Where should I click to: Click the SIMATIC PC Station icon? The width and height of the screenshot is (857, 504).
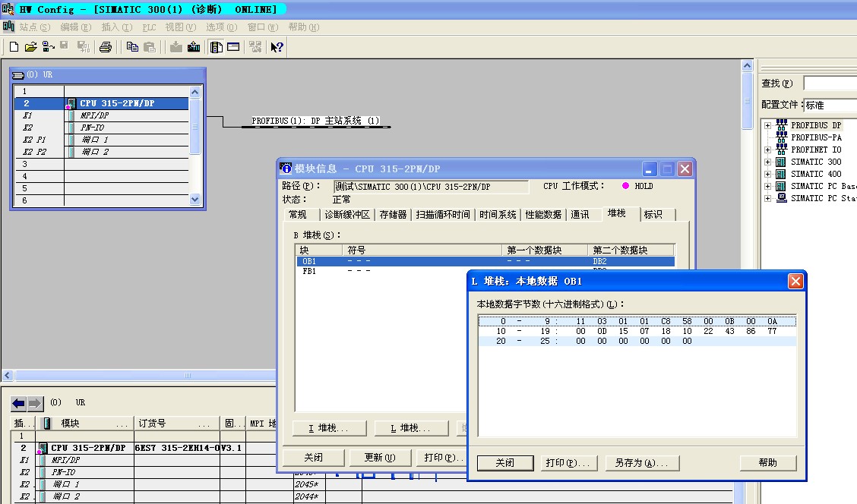coord(782,198)
